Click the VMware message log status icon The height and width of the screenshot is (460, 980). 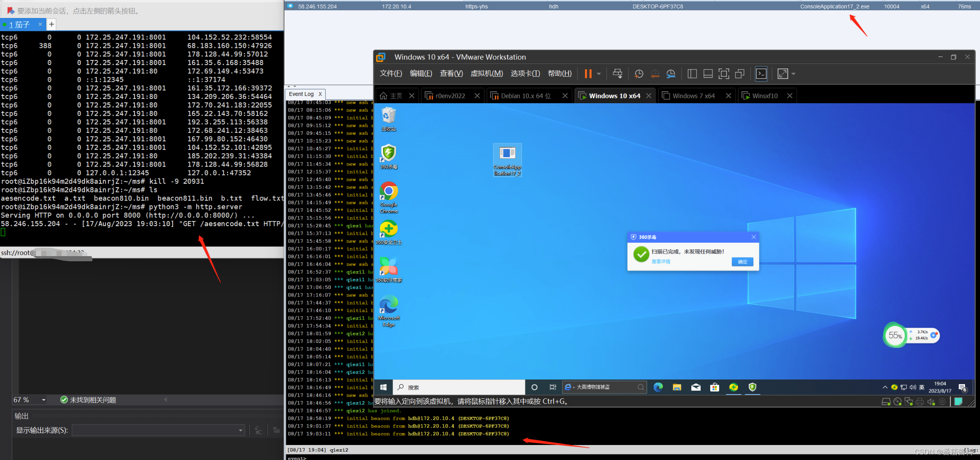point(959,401)
